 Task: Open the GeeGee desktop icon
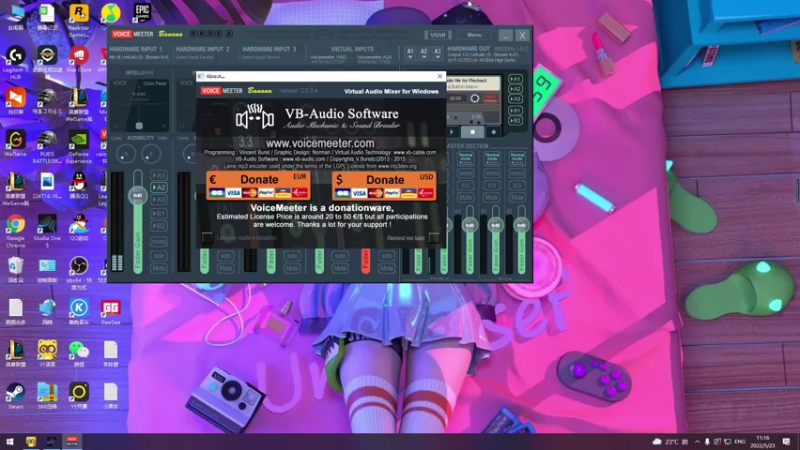[x=110, y=312]
